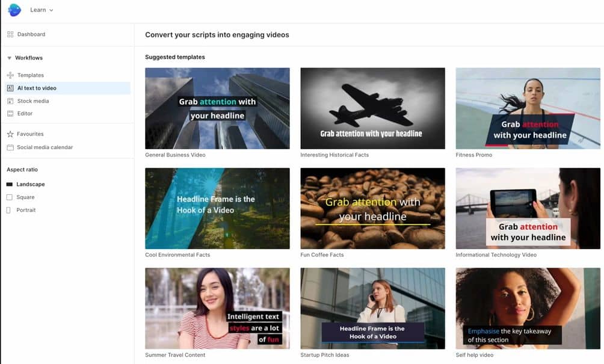Click the Favourites star icon
The image size is (604, 364).
(x=10, y=134)
